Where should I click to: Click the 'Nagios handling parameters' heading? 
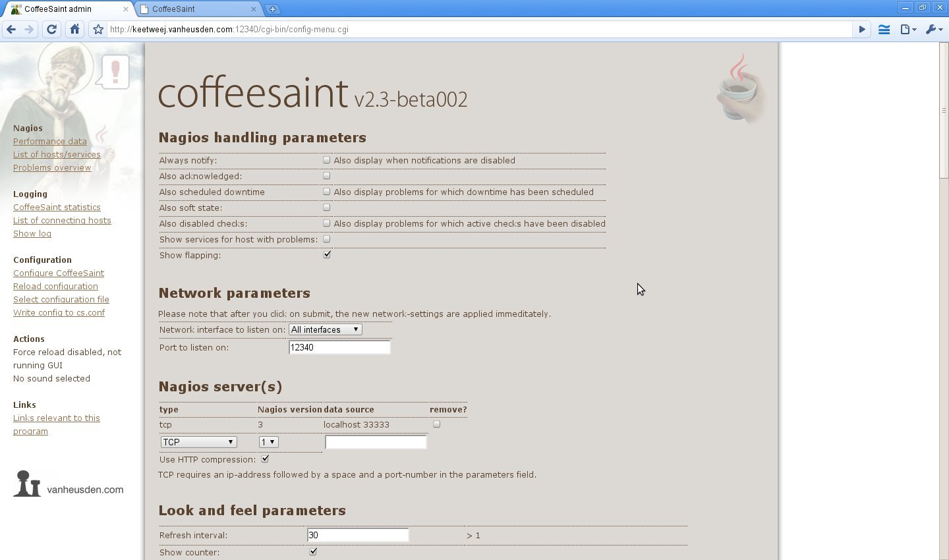click(x=262, y=138)
